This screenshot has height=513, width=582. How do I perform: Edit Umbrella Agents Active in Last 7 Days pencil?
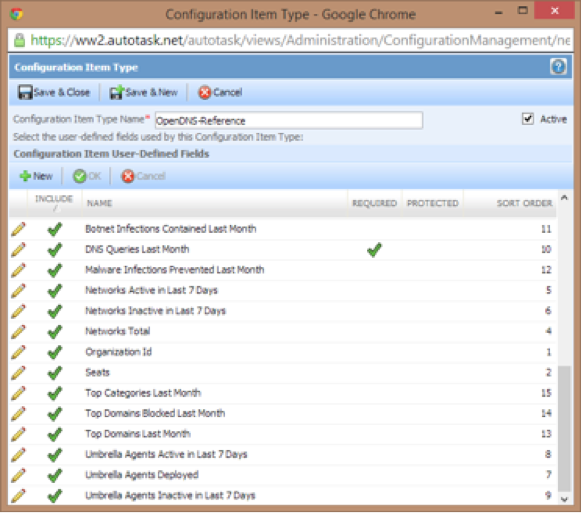[18, 454]
